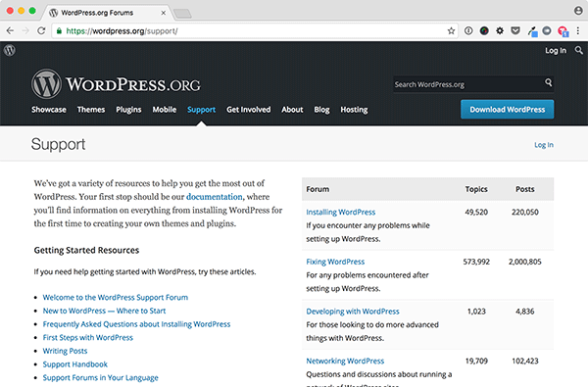The height and width of the screenshot is (387, 588).
Task: Open the Developing with WordPress forum
Action: click(353, 312)
